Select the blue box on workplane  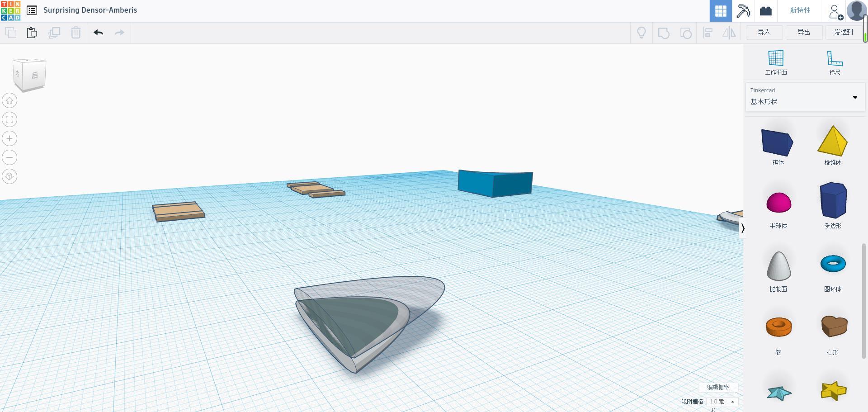point(495,183)
